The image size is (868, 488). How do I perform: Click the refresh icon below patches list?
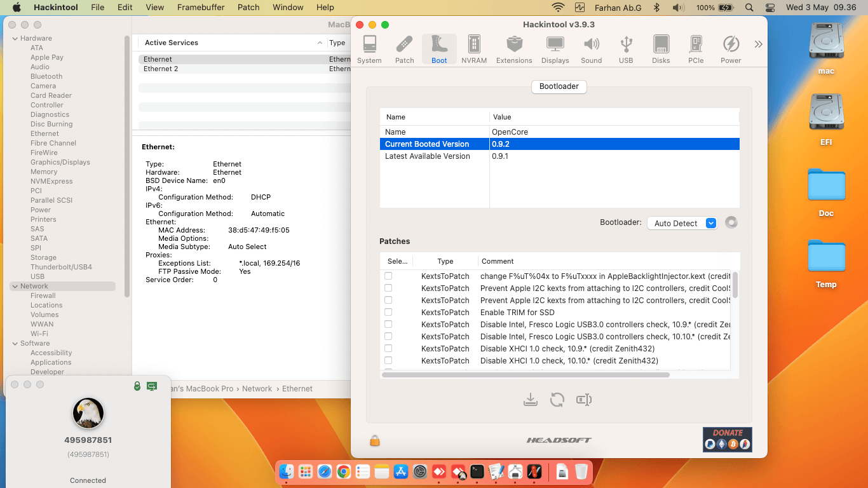[x=557, y=400]
